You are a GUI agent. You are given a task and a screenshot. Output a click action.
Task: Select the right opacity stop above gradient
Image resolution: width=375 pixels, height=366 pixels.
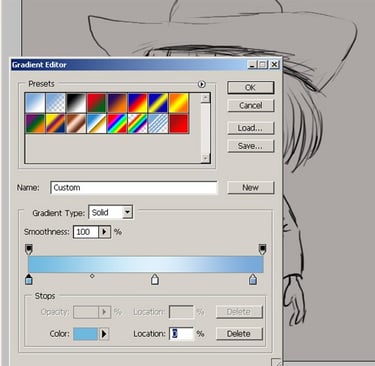point(262,249)
